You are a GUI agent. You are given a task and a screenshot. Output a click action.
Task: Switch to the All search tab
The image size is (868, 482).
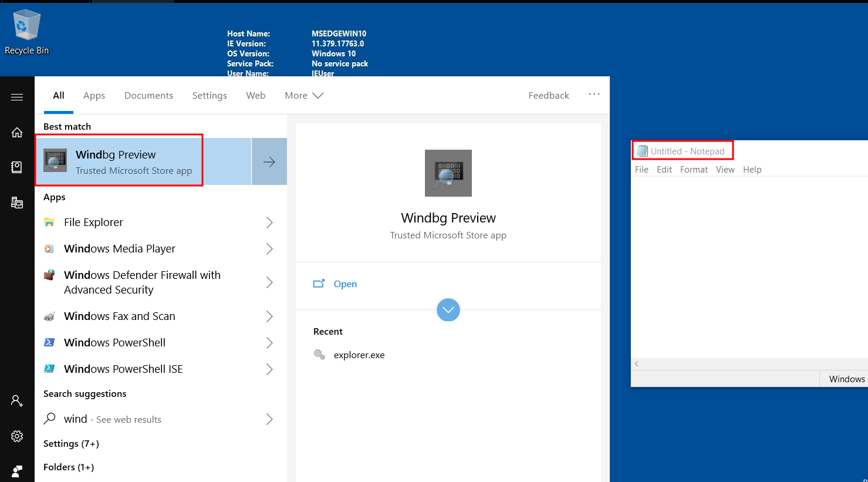(59, 95)
